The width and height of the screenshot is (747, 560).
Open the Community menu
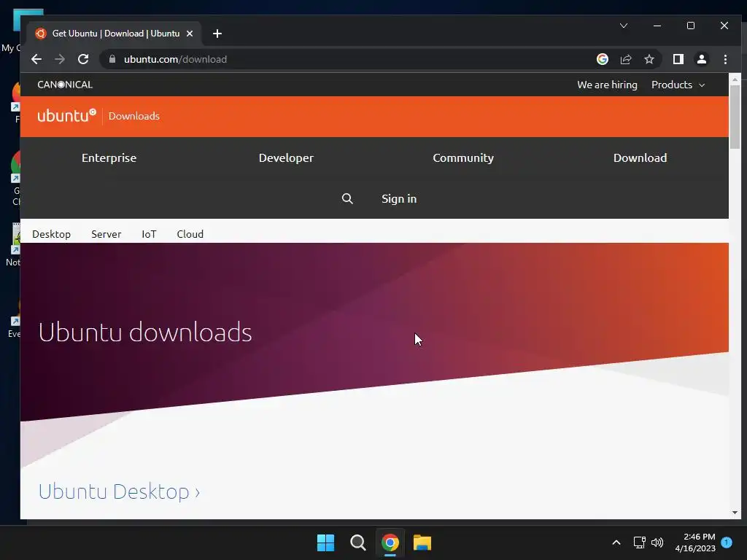click(x=463, y=157)
